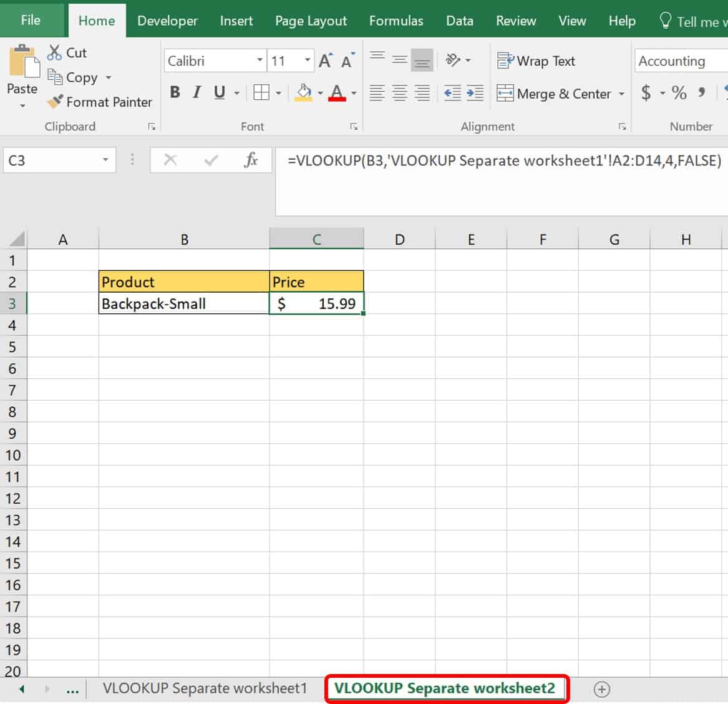Apply borders with the Borders icon
728x704 pixels.
pyautogui.click(x=261, y=92)
